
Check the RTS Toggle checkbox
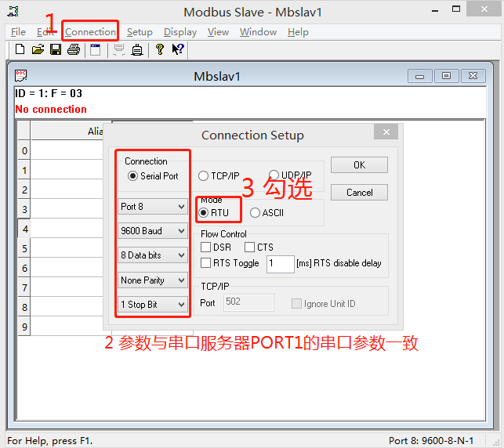pyautogui.click(x=206, y=263)
